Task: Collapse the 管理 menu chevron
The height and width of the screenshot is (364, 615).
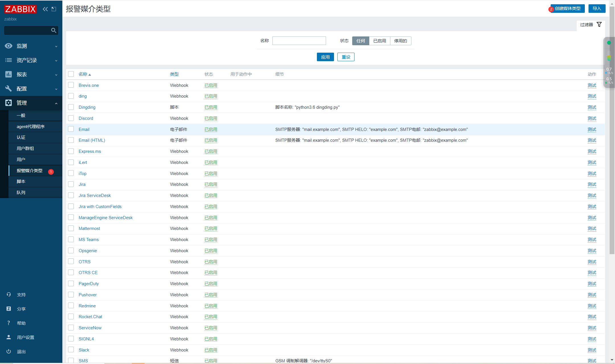Action: point(56,103)
